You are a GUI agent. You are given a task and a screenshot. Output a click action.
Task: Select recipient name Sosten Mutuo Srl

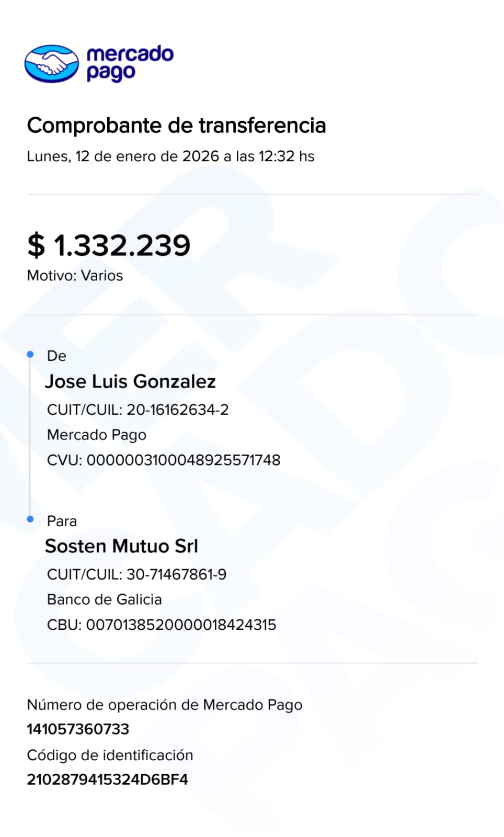pos(121,546)
